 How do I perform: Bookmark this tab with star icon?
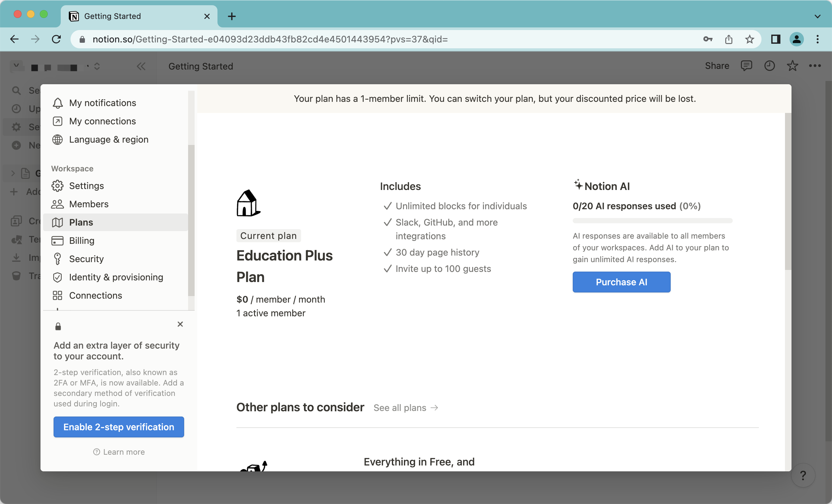[x=750, y=39]
